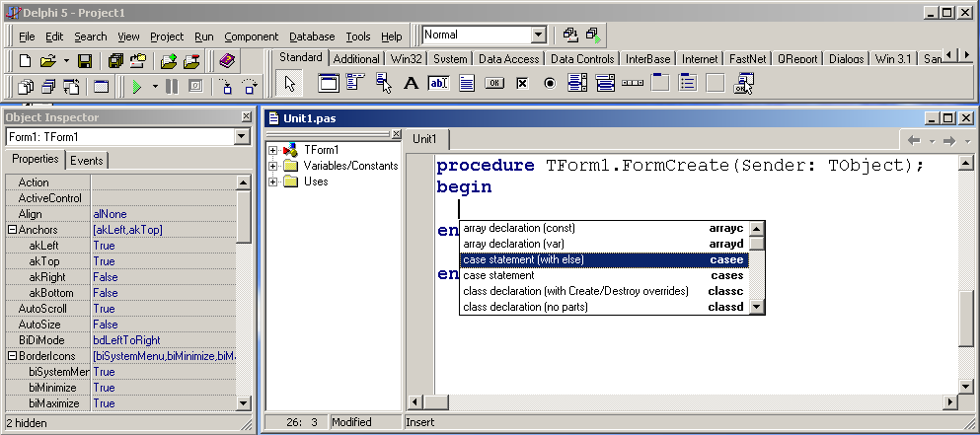This screenshot has width=980, height=435.
Task: Expand the Uses tree node
Action: (272, 181)
